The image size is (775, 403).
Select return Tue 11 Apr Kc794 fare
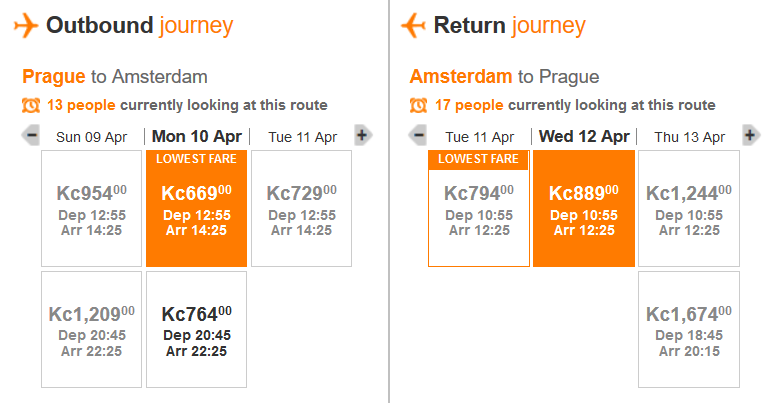tap(479, 209)
